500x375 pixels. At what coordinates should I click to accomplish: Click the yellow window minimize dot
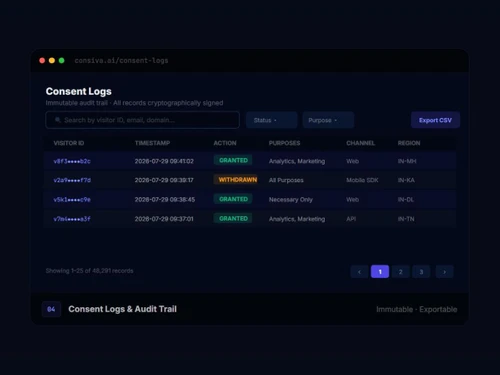tap(52, 60)
